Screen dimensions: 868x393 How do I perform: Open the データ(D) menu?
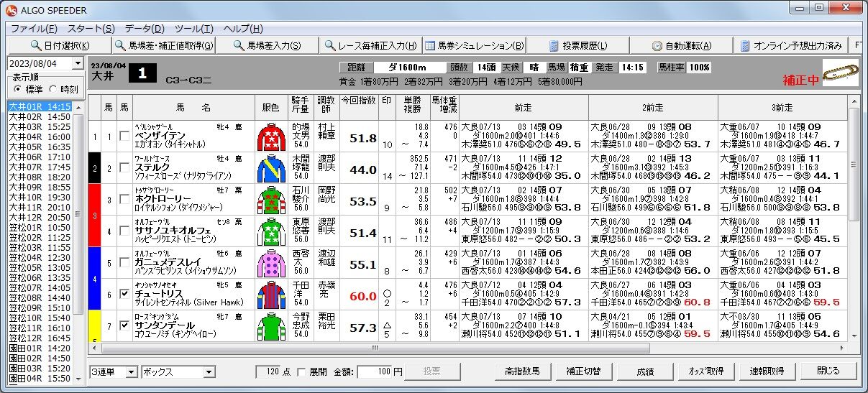click(145, 29)
